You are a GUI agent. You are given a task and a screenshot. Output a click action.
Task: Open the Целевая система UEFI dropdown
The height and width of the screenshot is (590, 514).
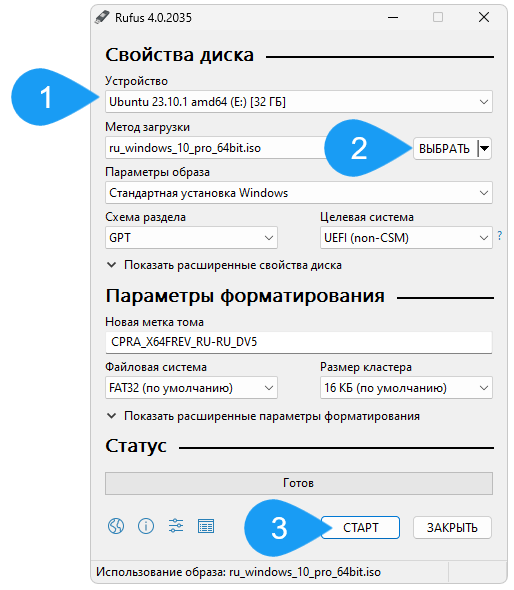pyautogui.click(x=406, y=237)
